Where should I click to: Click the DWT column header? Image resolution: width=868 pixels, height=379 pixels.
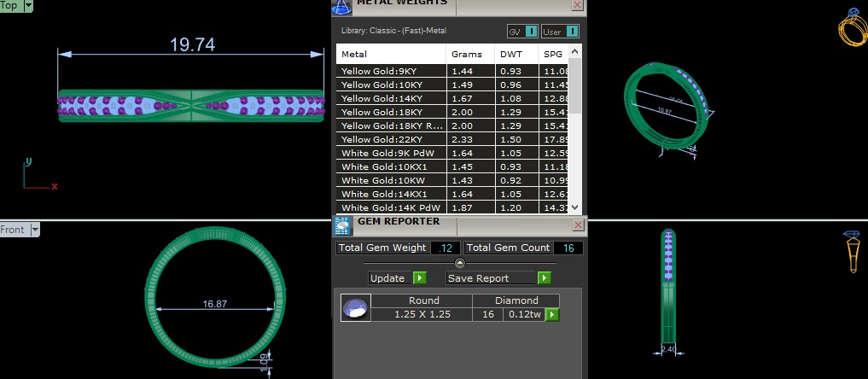point(516,55)
